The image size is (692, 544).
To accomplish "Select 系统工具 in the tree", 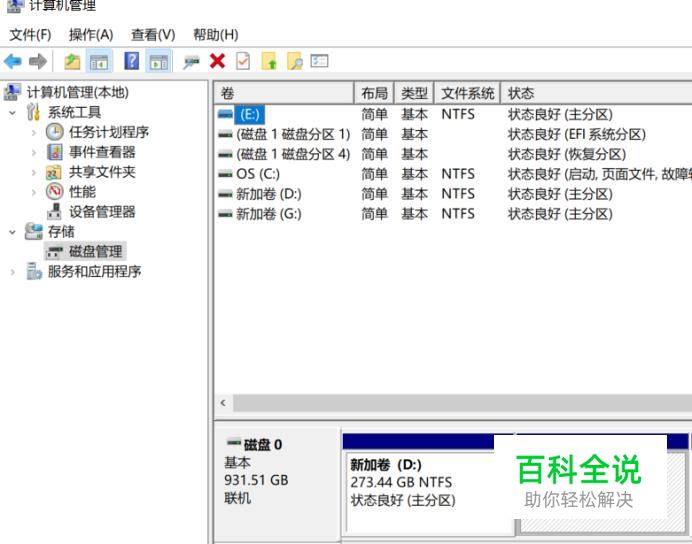I will pyautogui.click(x=74, y=112).
